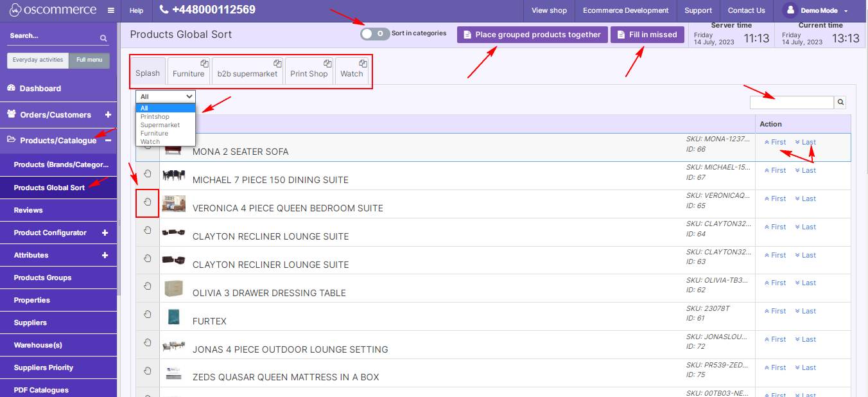Expand Orders/Customers menu section
The height and width of the screenshot is (397, 868).
107,114
